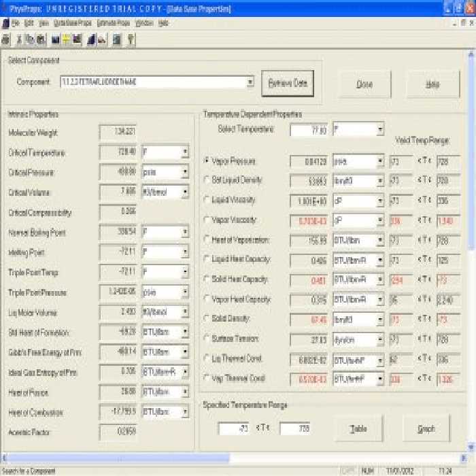Open the File menu

[16, 23]
